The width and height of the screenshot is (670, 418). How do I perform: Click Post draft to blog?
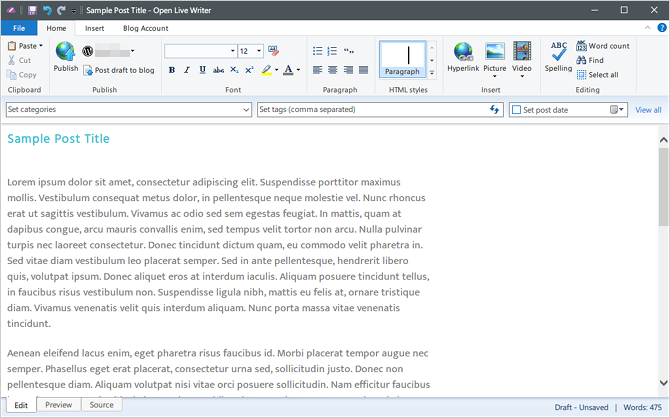[119, 70]
